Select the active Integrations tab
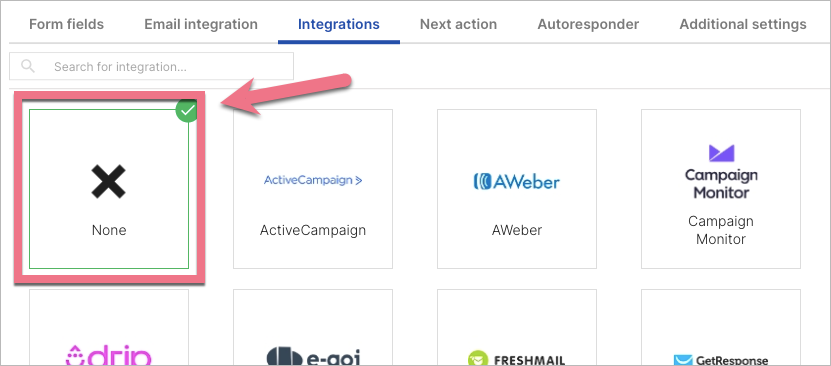This screenshot has height=366, width=831. pos(339,24)
